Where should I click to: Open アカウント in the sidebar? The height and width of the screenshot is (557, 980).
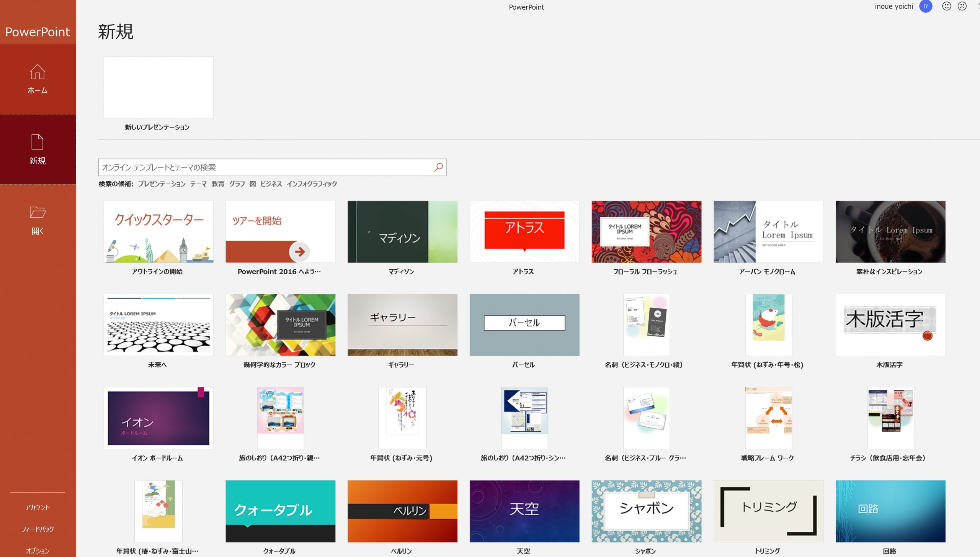tap(38, 507)
